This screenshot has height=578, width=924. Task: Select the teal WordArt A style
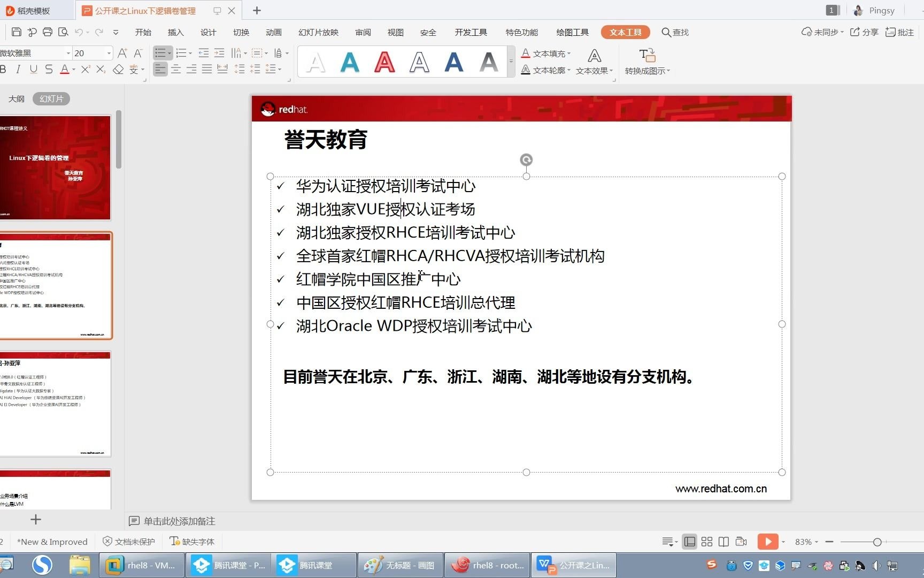tap(350, 62)
